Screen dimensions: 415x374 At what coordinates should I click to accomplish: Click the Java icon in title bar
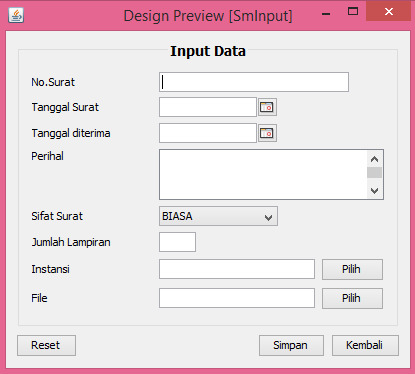[16, 15]
